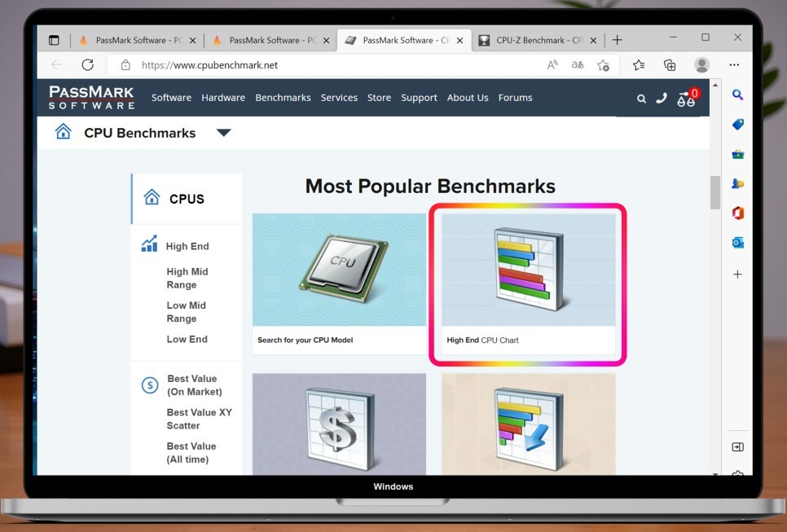The width and height of the screenshot is (787, 532).
Task: Click the High End chart icon in sidebar
Action: [150, 244]
